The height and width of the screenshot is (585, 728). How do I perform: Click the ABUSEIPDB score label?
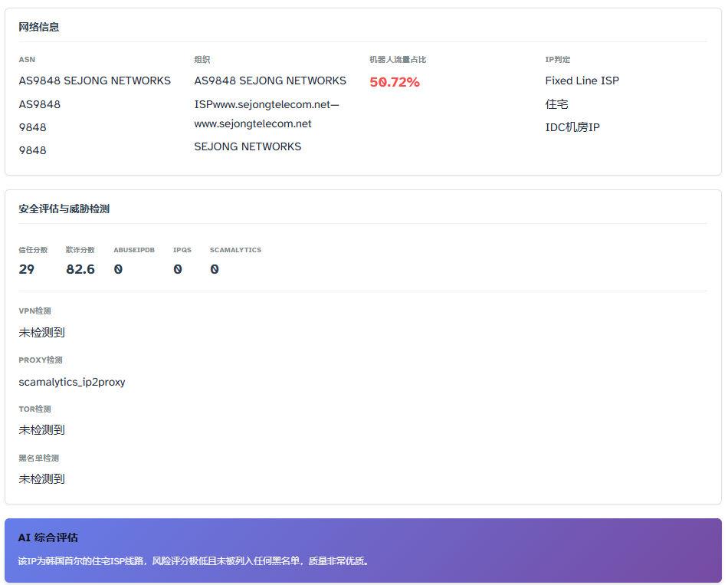point(134,250)
